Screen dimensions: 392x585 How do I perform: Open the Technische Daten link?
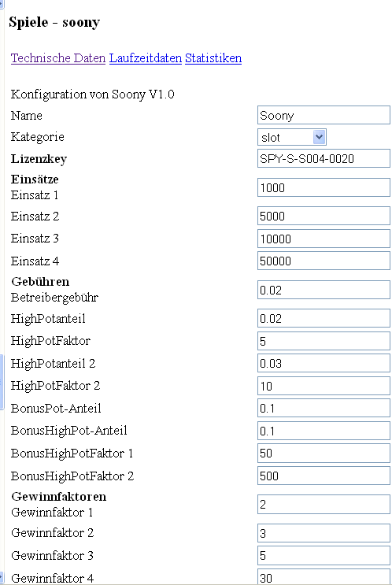(x=58, y=58)
